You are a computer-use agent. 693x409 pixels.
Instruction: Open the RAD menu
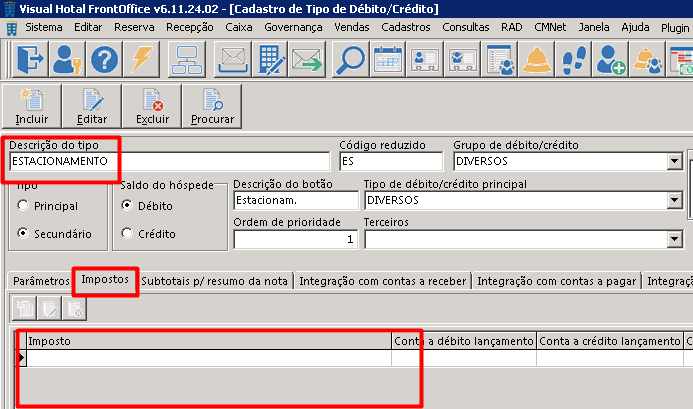pos(512,27)
